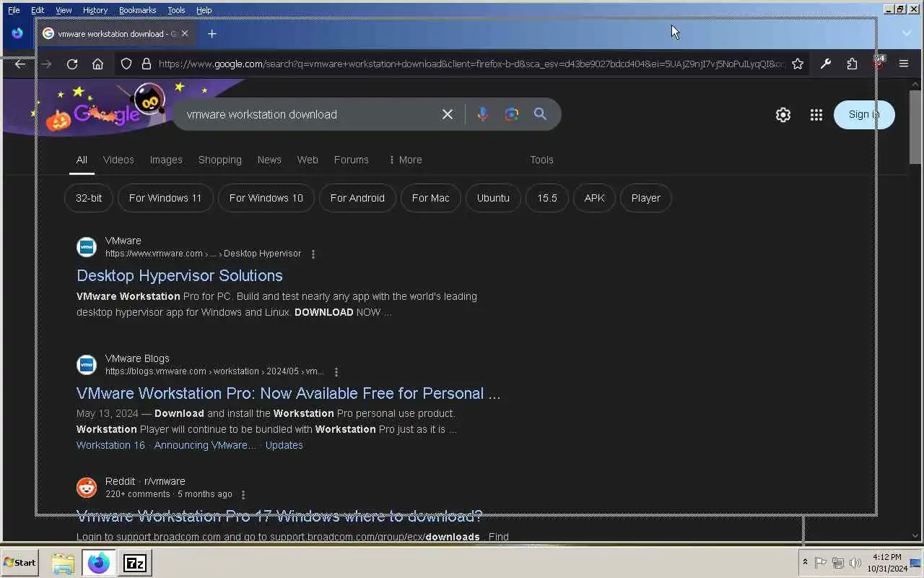Image resolution: width=924 pixels, height=578 pixels.
Task: Select the For Android chip
Action: [x=357, y=198]
